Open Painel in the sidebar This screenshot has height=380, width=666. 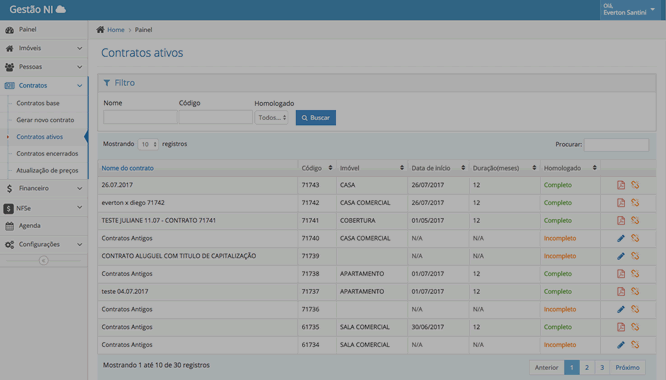point(44,30)
